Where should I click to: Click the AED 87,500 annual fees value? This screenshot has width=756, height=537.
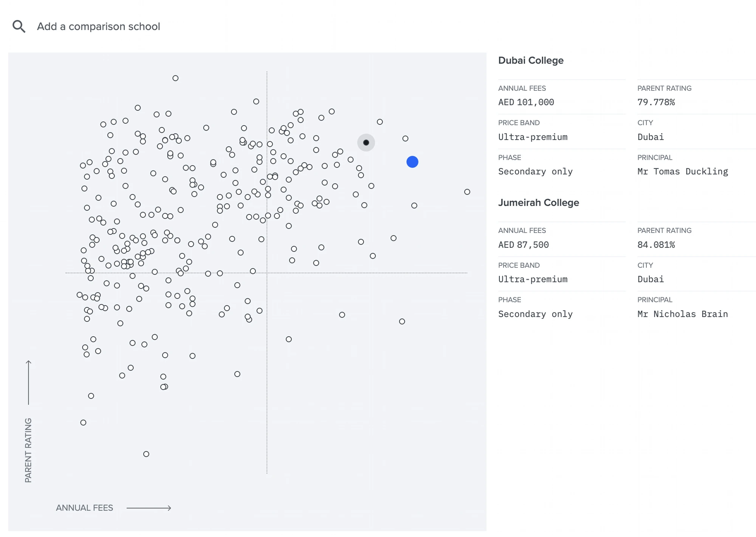click(524, 245)
